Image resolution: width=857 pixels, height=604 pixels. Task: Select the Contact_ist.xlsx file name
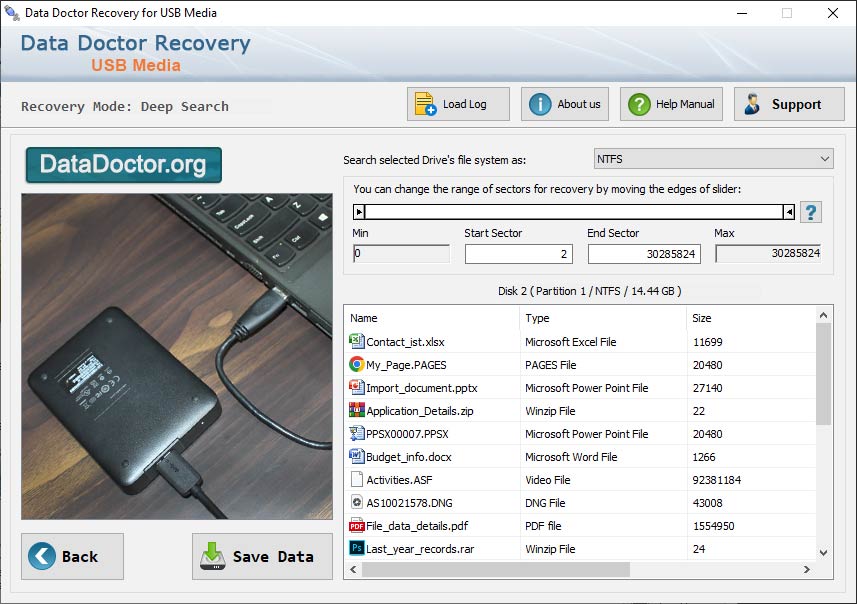coord(405,342)
